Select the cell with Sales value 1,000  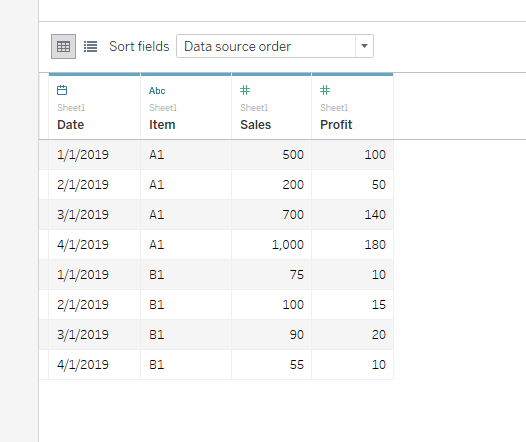coord(271,244)
